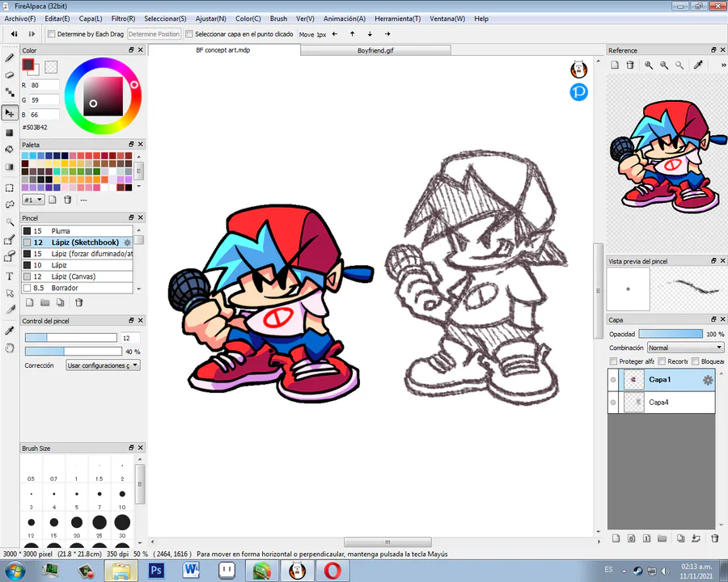The height and width of the screenshot is (582, 728).
Task: Open Capa1 layer settings gear
Action: 708,380
